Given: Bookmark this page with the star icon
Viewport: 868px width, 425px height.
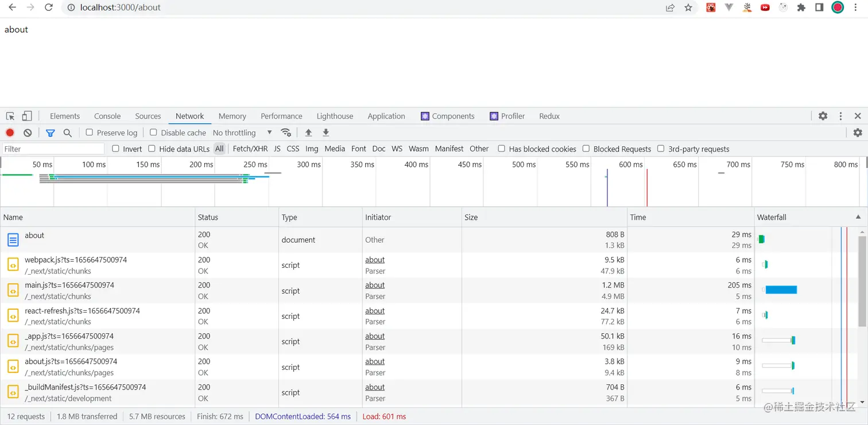Looking at the screenshot, I should (x=688, y=7).
